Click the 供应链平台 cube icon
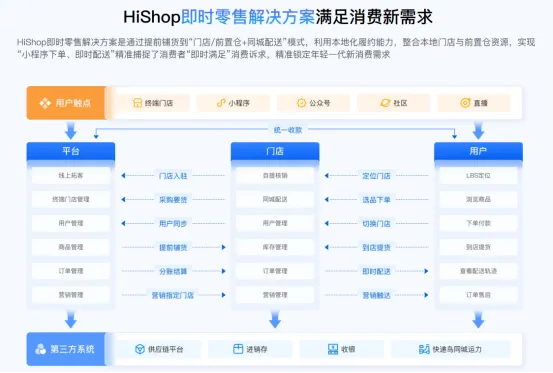 click(x=140, y=349)
